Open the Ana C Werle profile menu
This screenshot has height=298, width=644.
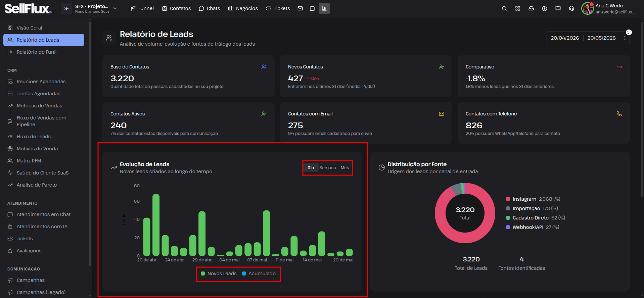tap(608, 8)
